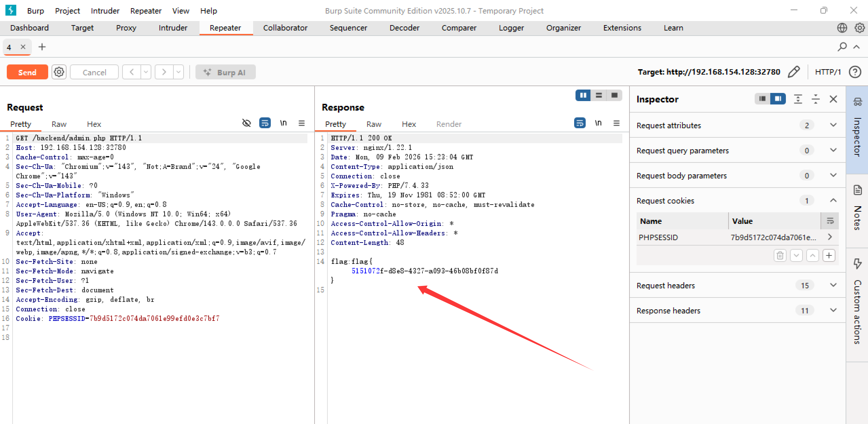868x424 pixels.
Task: Open the Custom actions side panel
Action: (857, 305)
